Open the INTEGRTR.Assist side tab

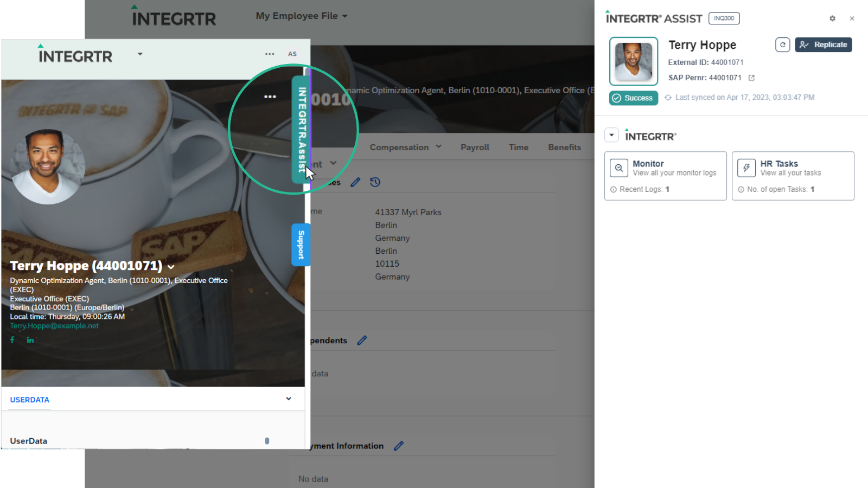301,130
